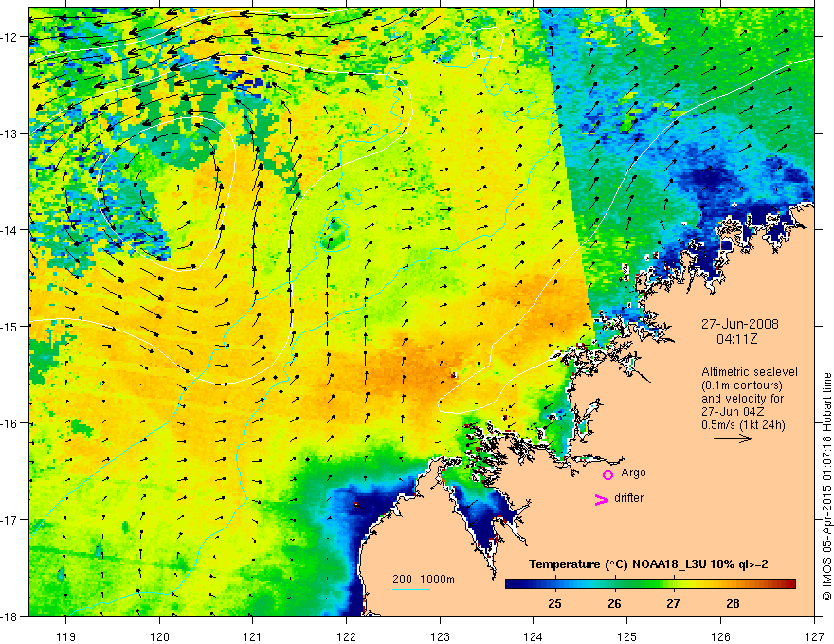Click the text '0.5m/s (1kt 24h)'
This screenshot has height=644, width=834.
744,425
